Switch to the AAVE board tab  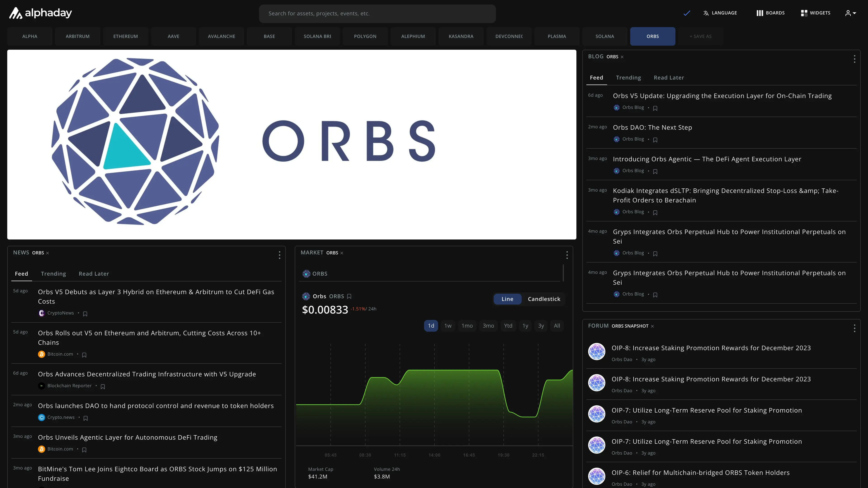(174, 36)
